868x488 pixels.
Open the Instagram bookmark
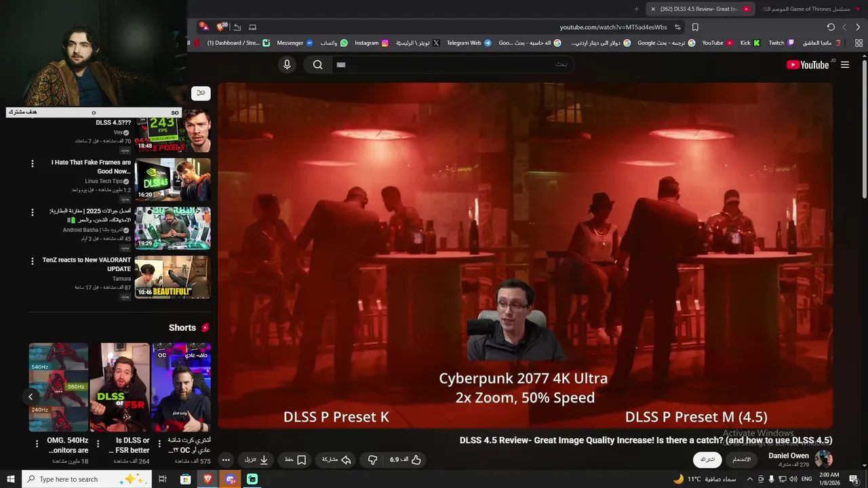[372, 43]
